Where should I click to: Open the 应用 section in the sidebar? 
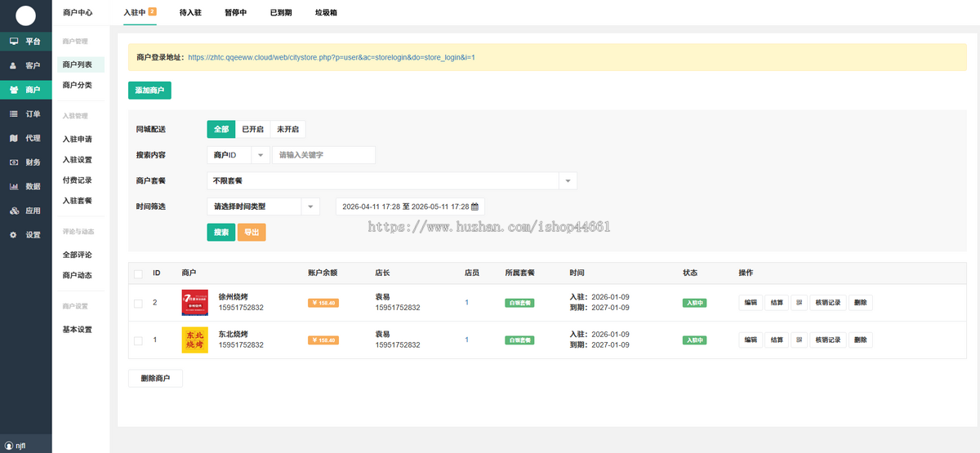26,211
